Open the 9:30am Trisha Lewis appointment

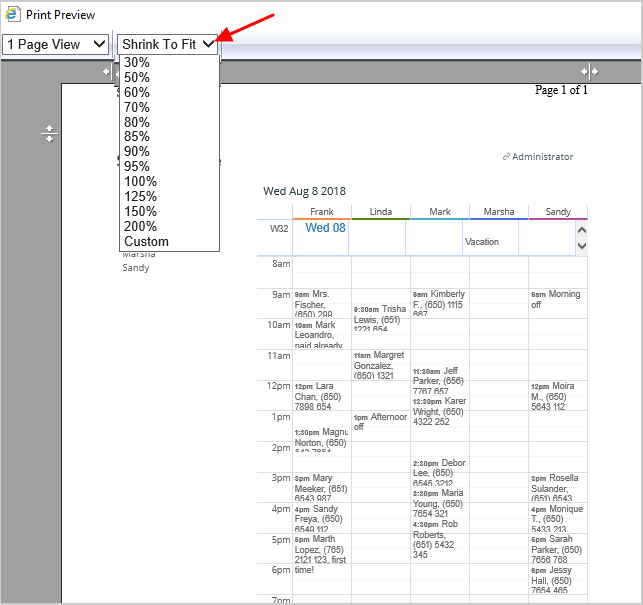coord(381,319)
